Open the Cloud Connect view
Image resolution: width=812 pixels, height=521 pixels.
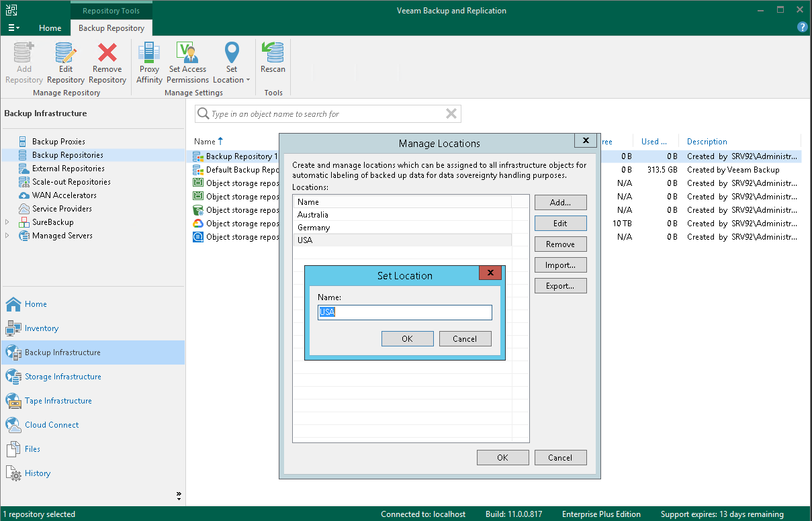[51, 425]
